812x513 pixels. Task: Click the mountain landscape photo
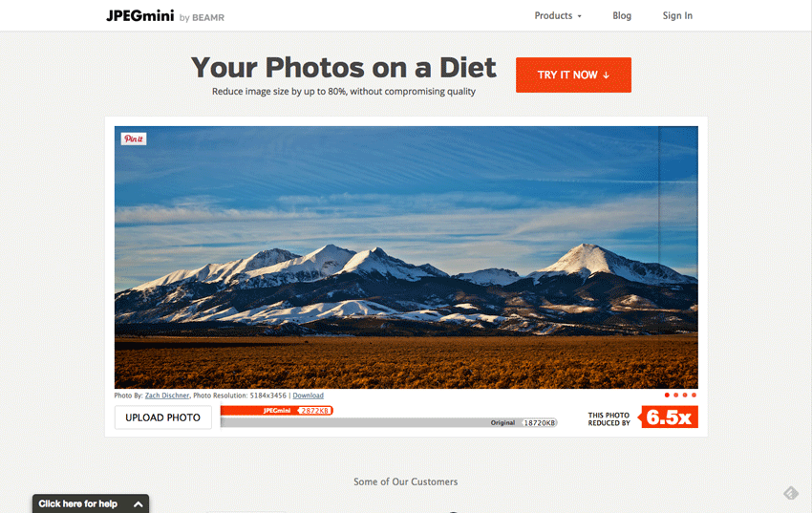tap(406, 257)
